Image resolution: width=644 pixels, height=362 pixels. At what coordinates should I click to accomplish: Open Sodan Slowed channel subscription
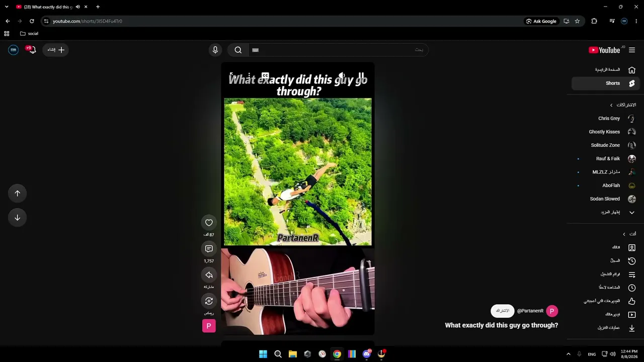605,199
